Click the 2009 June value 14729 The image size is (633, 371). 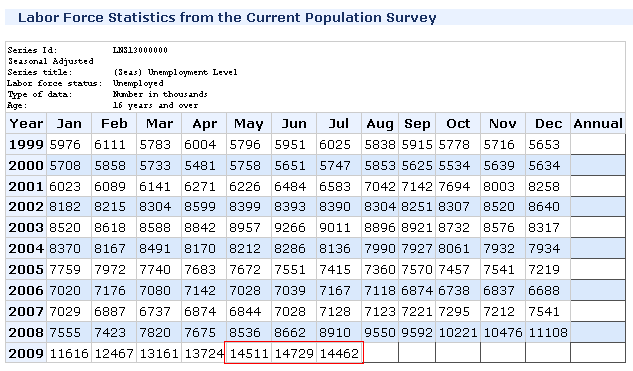294,353
